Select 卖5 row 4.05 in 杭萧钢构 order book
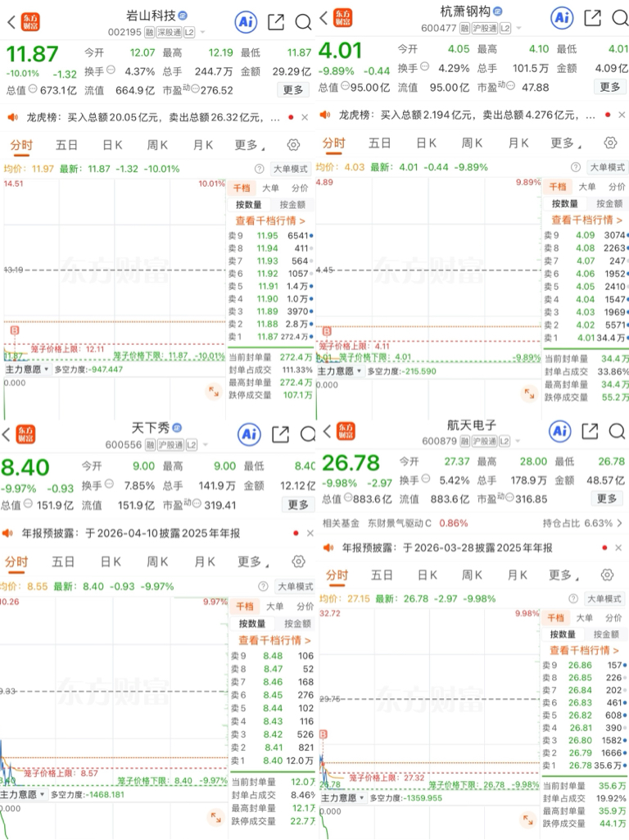Viewport: 629px width, 840px height. [586, 287]
